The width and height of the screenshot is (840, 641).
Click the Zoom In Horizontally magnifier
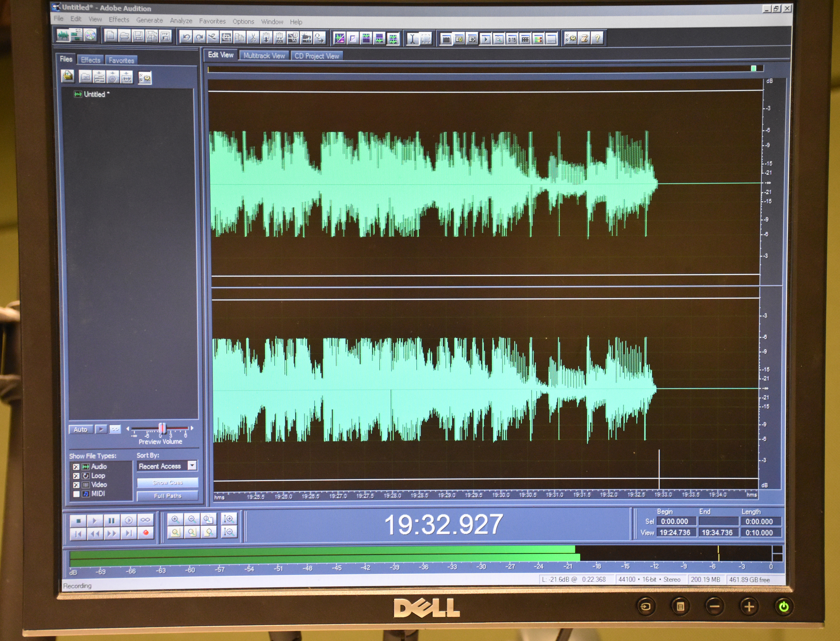click(175, 519)
